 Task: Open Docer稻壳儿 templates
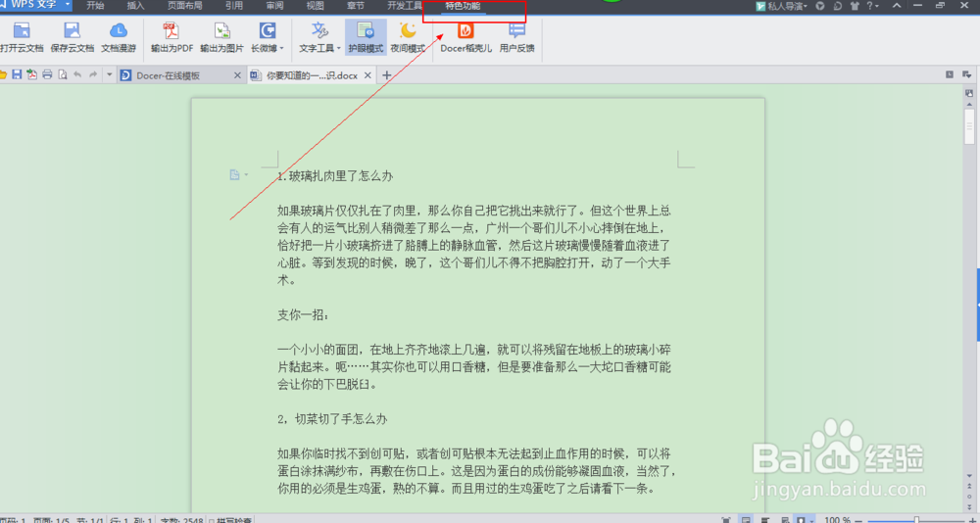[x=466, y=37]
